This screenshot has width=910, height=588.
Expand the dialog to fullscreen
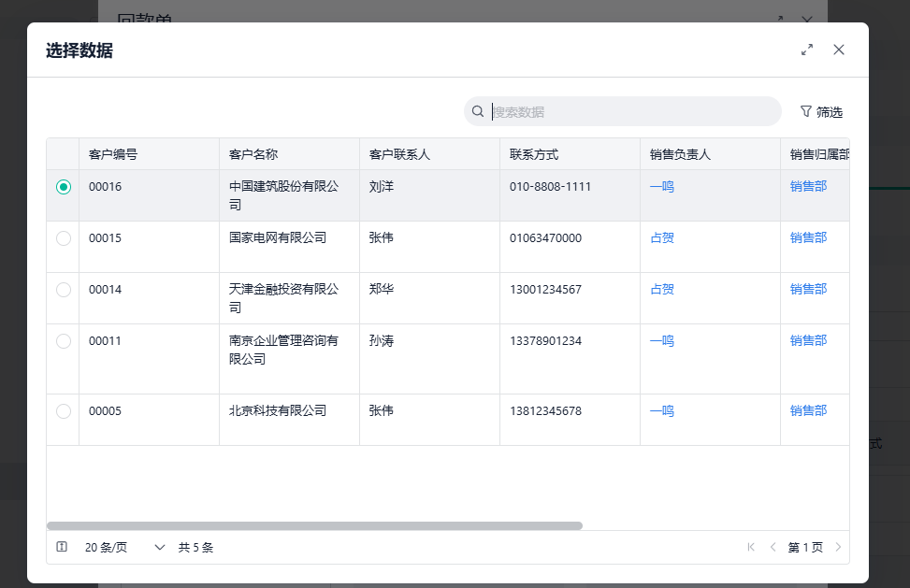[x=807, y=50]
